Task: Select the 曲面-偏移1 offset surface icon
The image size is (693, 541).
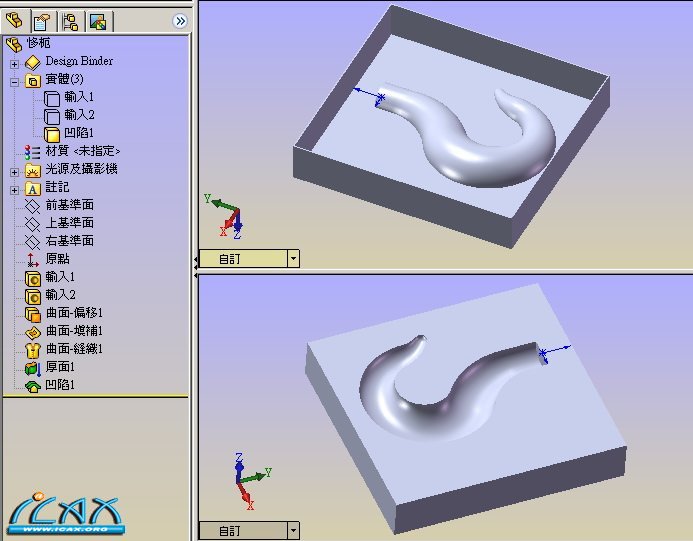Action: point(33,314)
